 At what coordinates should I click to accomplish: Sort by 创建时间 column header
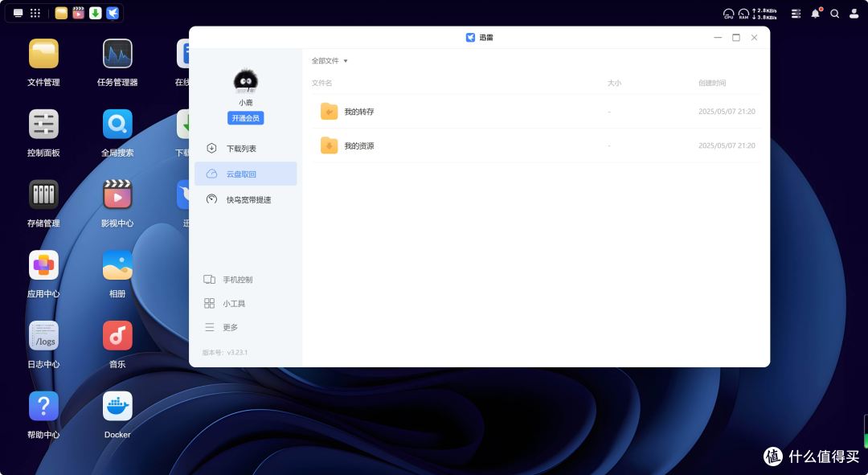pyautogui.click(x=712, y=83)
